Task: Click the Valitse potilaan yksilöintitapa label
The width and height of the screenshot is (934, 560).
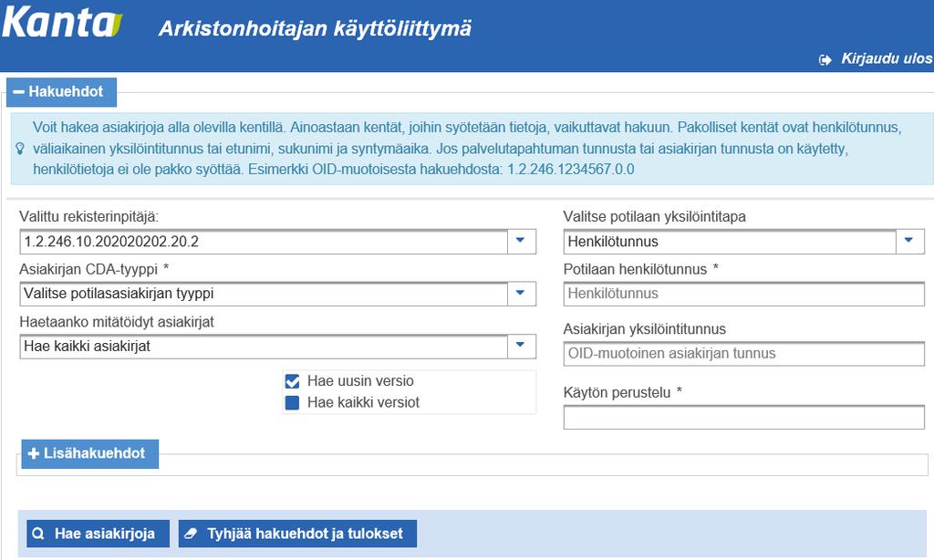Action: 654,216
